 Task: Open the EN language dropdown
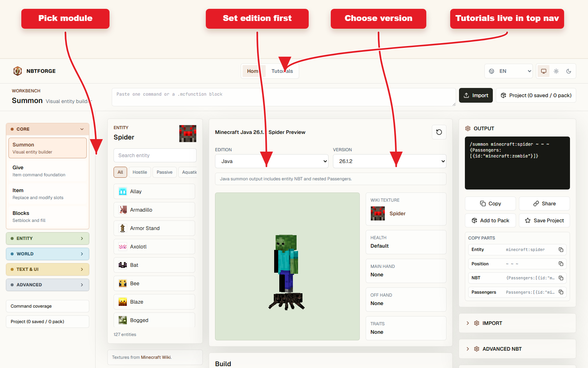tap(509, 71)
